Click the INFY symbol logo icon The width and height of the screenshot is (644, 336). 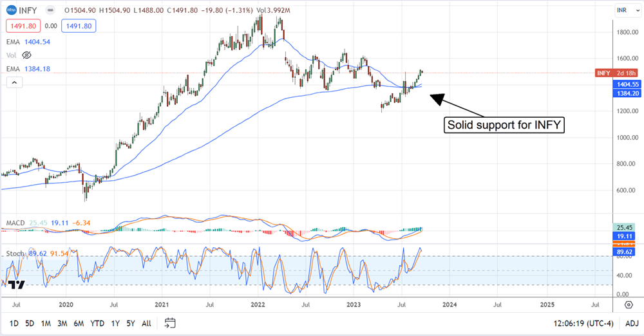point(11,10)
